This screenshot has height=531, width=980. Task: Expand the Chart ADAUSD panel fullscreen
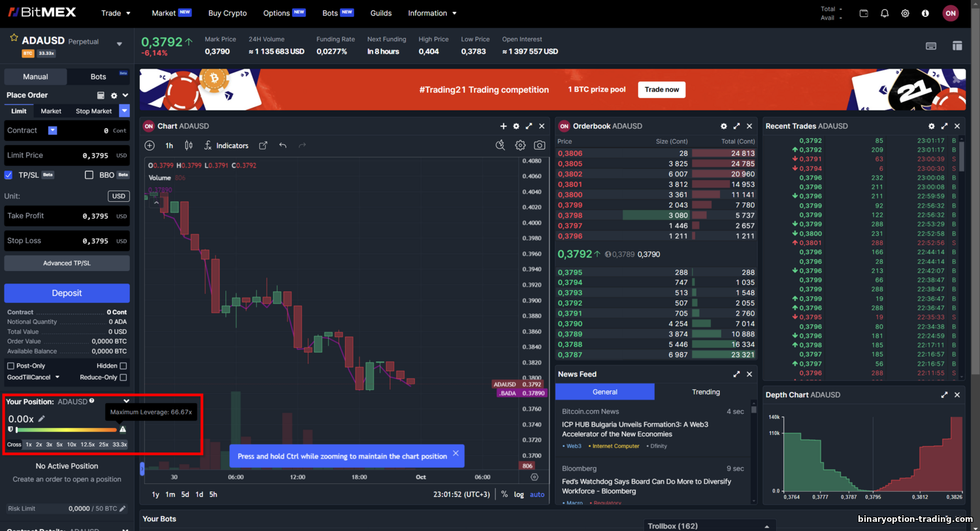pyautogui.click(x=529, y=126)
